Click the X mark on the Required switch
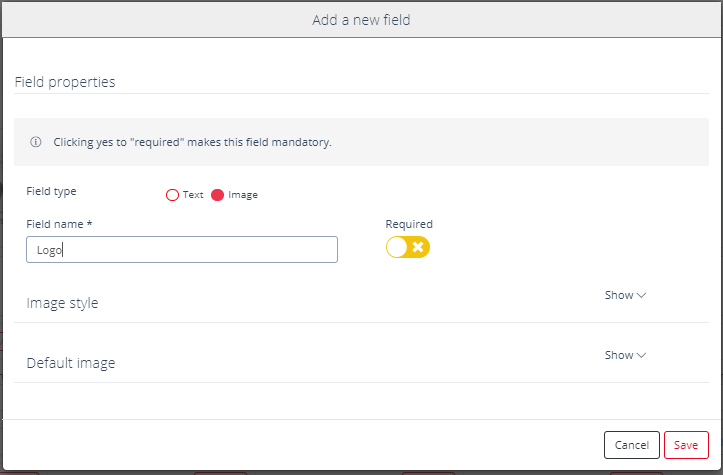 pos(418,247)
